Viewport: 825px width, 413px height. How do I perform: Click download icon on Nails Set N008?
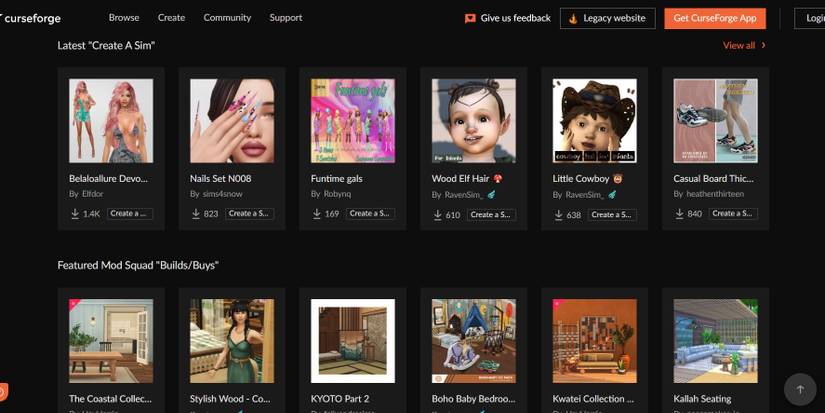click(x=196, y=213)
